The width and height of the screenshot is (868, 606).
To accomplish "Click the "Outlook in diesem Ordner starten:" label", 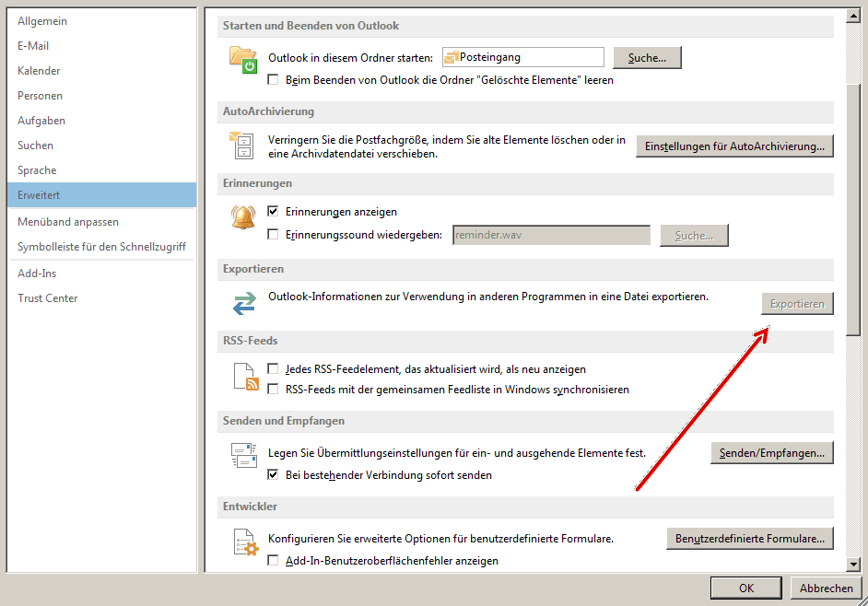I will 350,58.
